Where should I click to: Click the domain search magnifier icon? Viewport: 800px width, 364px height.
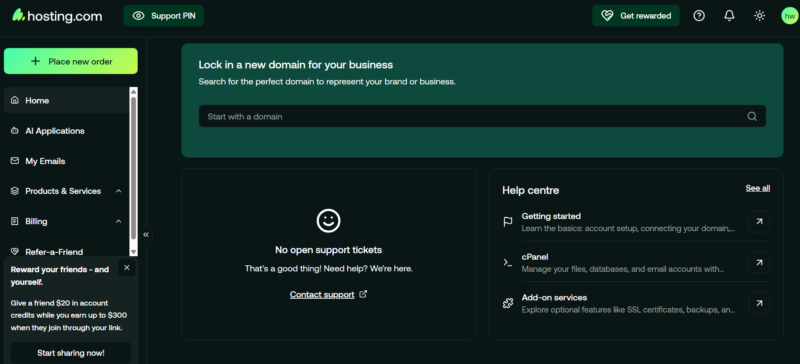click(x=752, y=116)
